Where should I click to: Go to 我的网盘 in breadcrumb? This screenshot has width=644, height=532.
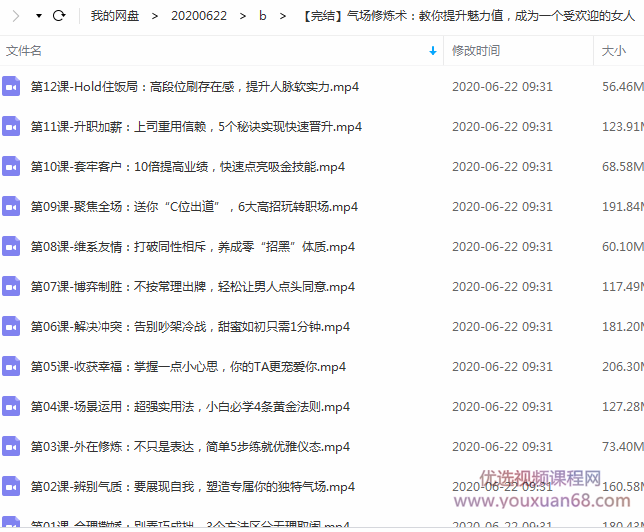click(114, 16)
